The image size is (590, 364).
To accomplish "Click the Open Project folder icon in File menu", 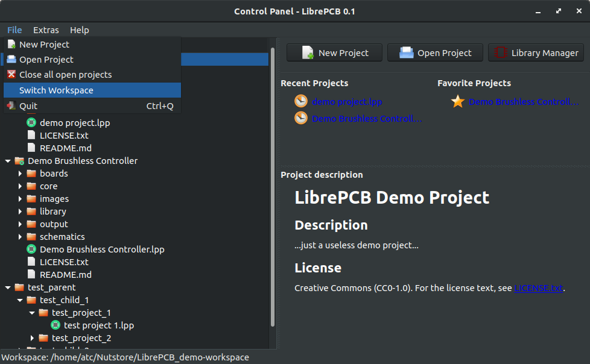I will [11, 60].
